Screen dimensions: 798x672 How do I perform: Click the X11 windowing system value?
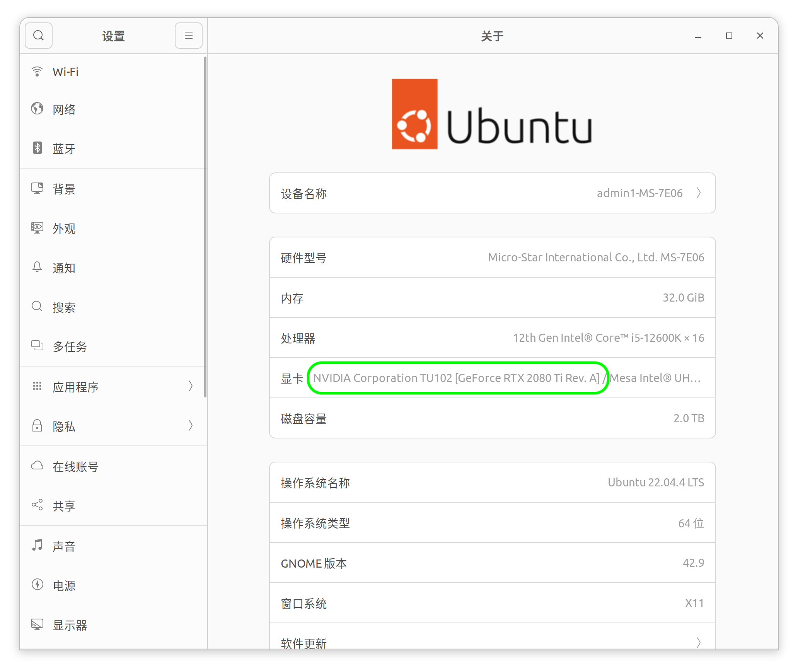[694, 603]
